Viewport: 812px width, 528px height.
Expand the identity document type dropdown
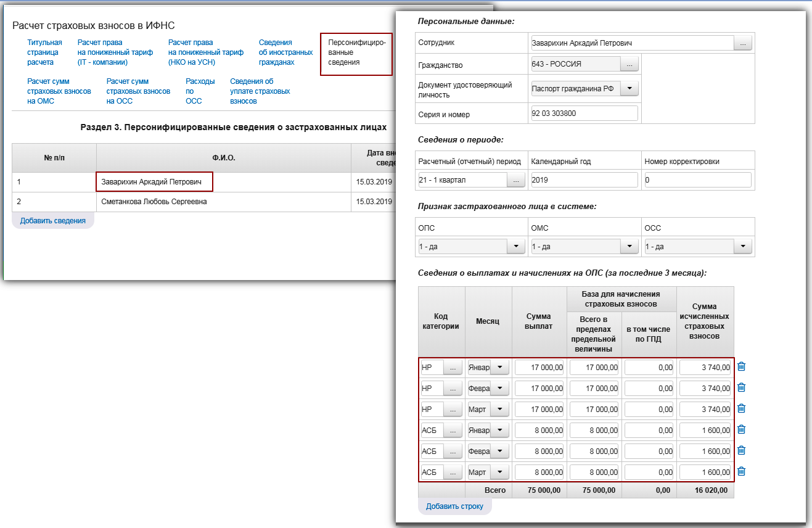(630, 89)
